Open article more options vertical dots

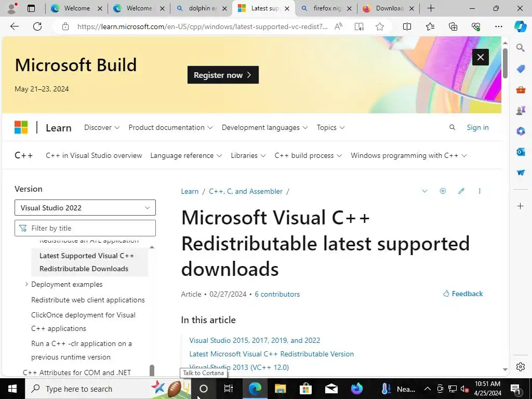[480, 191]
